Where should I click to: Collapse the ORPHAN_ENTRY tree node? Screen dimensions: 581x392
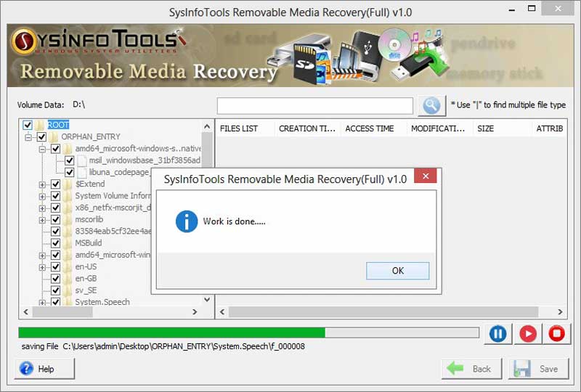tap(28, 137)
